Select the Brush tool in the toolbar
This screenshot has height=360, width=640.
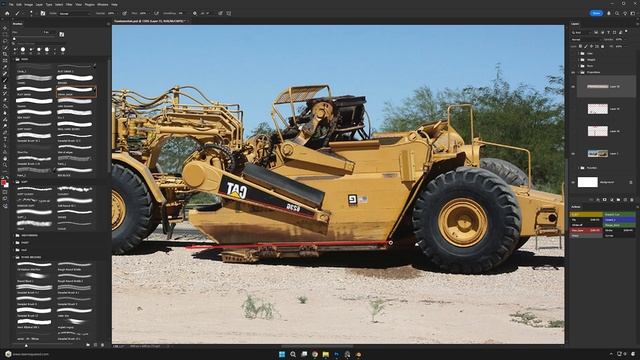coord(5,80)
